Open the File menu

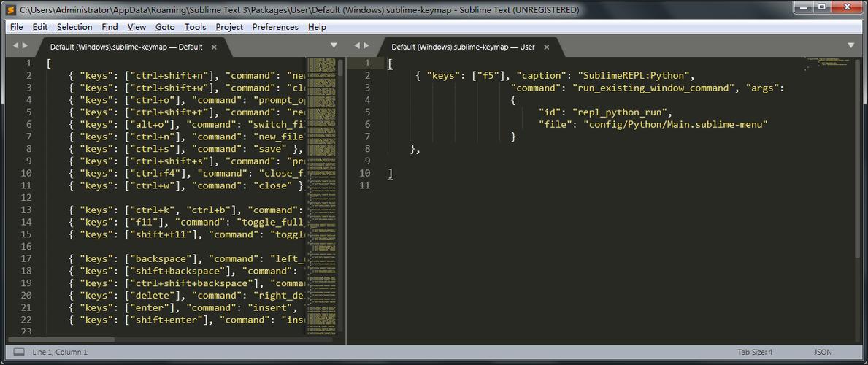click(x=16, y=26)
